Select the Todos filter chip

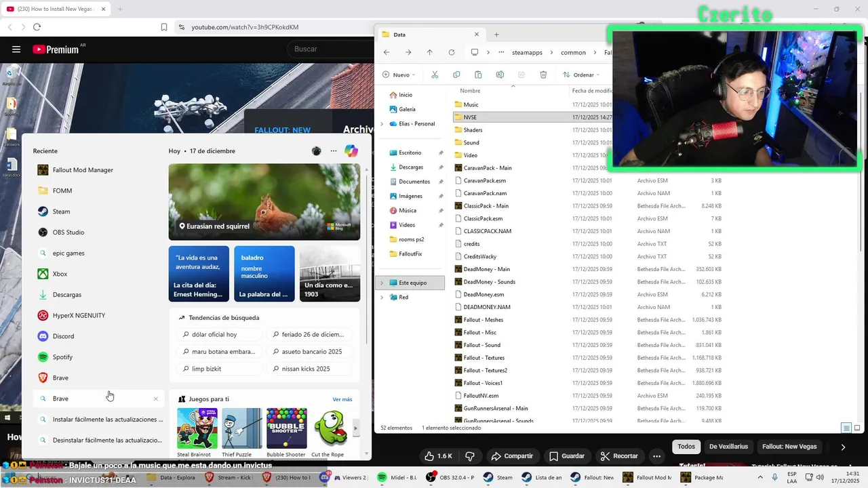pos(686,447)
